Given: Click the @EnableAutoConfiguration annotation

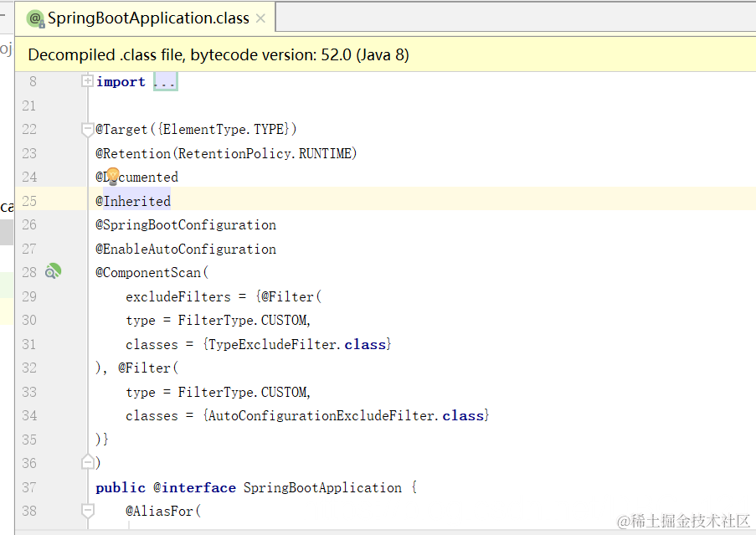Looking at the screenshot, I should click(186, 249).
